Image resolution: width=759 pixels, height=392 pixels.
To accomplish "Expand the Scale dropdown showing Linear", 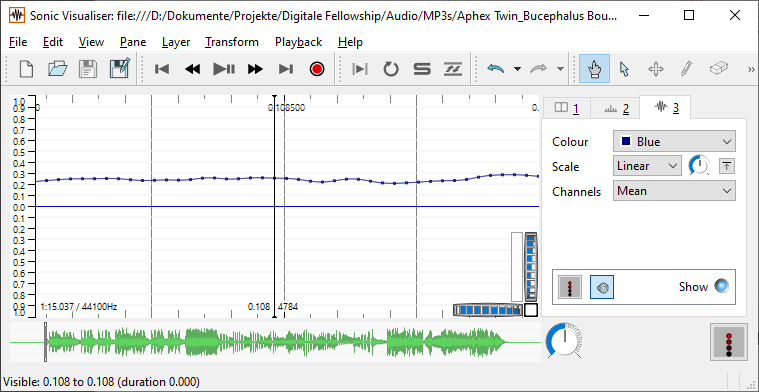I will [647, 166].
